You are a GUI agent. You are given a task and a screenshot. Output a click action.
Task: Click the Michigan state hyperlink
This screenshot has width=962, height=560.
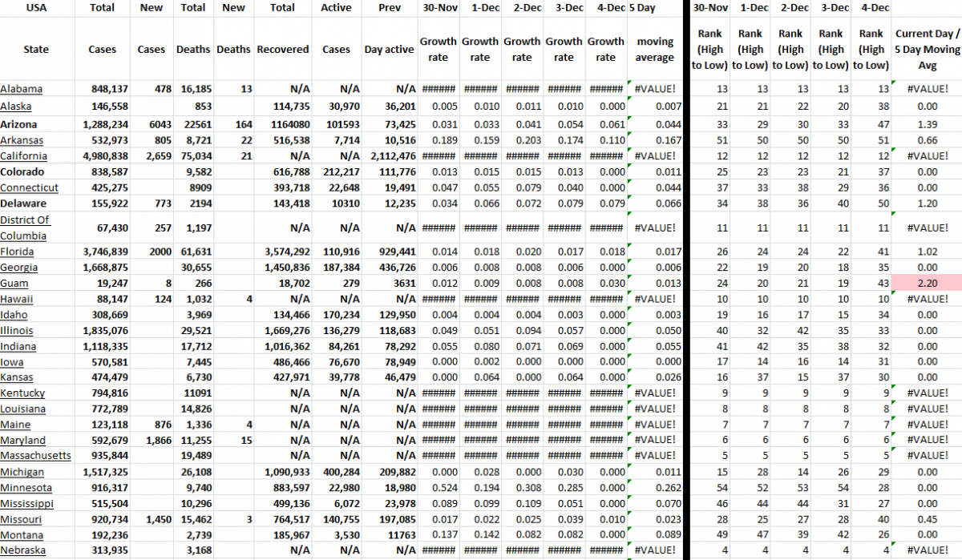pos(22,472)
